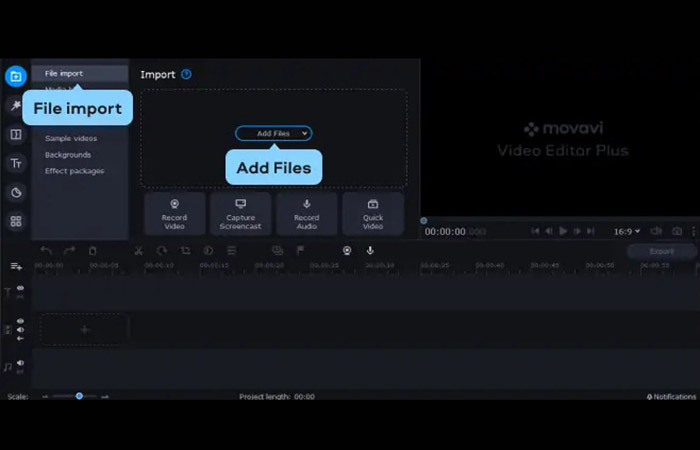
Task: Select the Split scissors tool
Action: [138, 251]
